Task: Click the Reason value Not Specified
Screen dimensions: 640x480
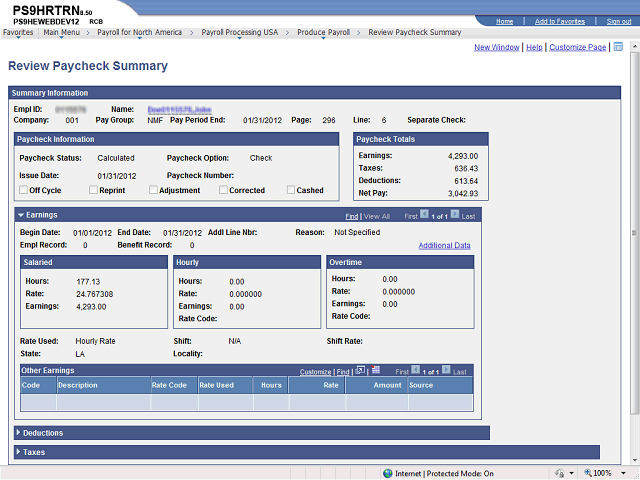Action: 357,232
